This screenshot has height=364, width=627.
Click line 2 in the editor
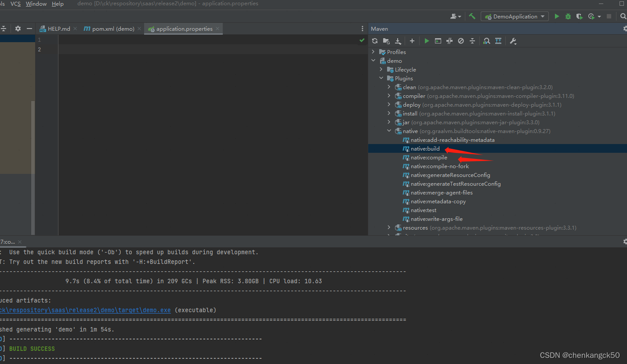(x=213, y=49)
